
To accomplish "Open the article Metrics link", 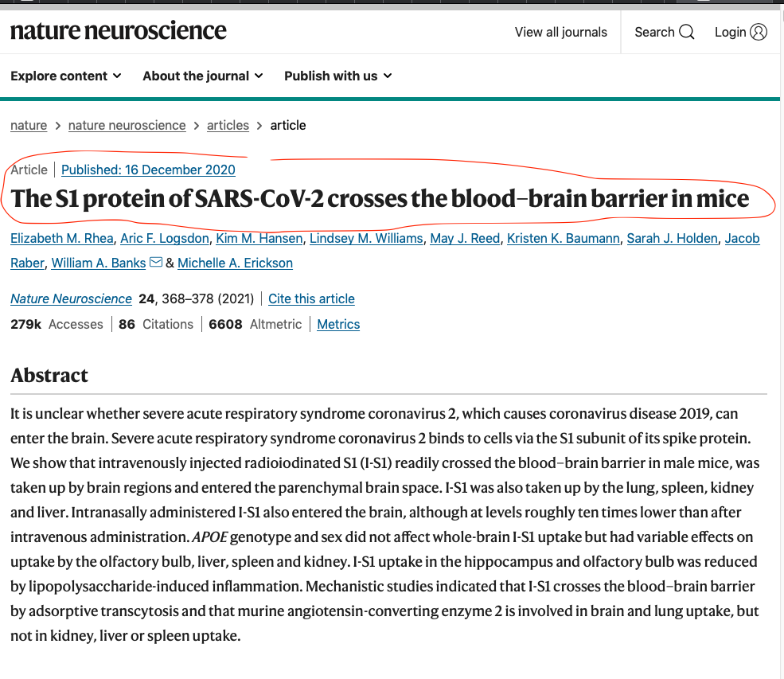I will tap(338, 324).
